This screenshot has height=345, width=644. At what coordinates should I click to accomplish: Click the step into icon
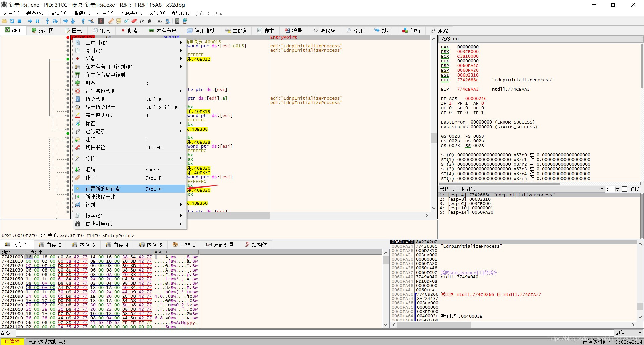pos(47,21)
